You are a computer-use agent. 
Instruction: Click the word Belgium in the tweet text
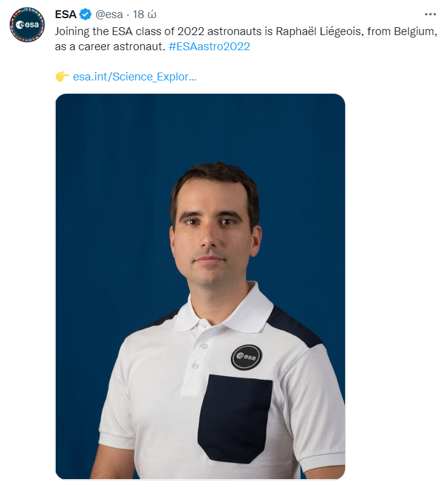point(415,31)
